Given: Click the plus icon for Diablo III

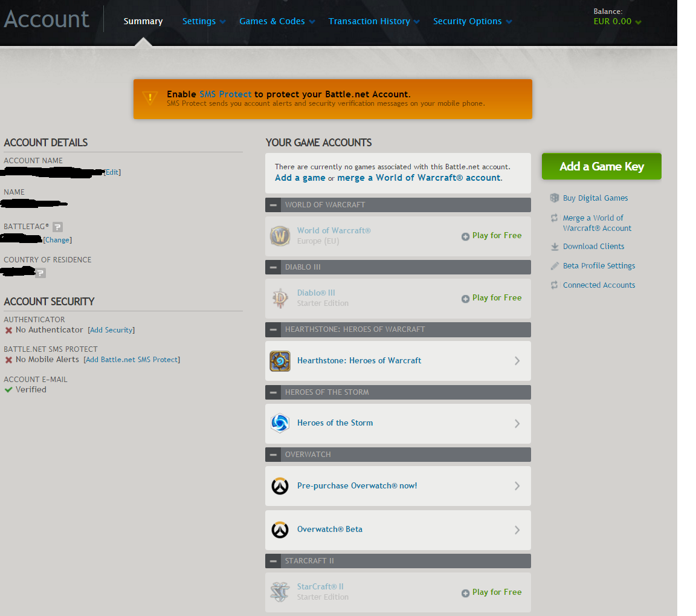Looking at the screenshot, I should click(465, 299).
